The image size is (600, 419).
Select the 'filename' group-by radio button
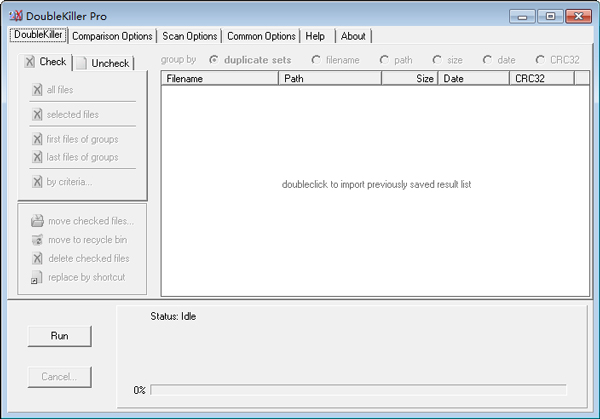coord(316,60)
